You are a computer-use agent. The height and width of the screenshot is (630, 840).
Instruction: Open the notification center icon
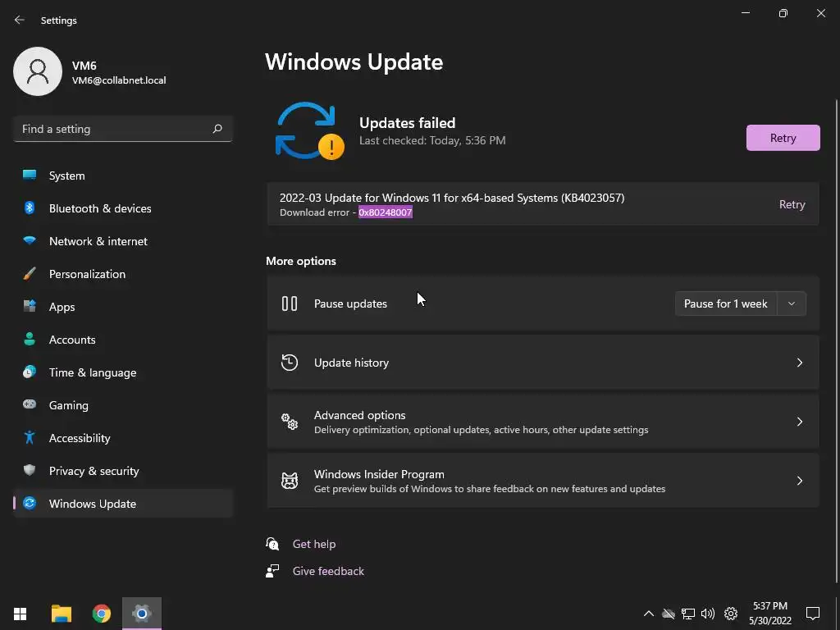[x=813, y=614]
